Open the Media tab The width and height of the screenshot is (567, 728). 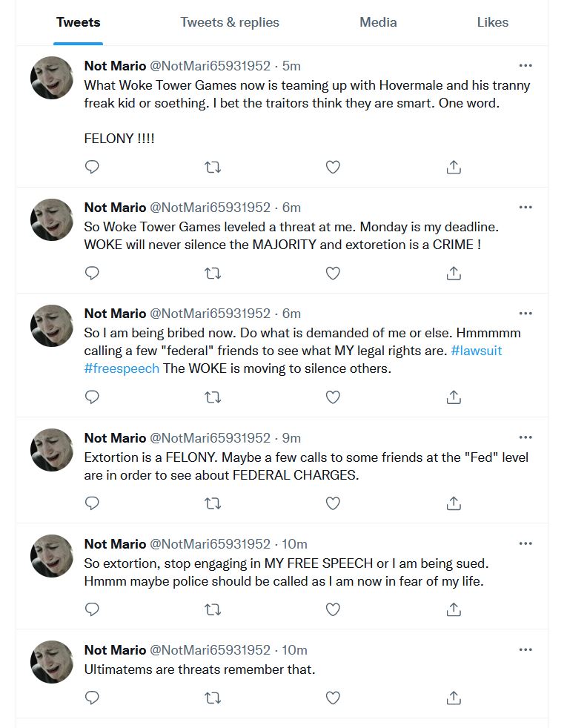[x=378, y=22]
